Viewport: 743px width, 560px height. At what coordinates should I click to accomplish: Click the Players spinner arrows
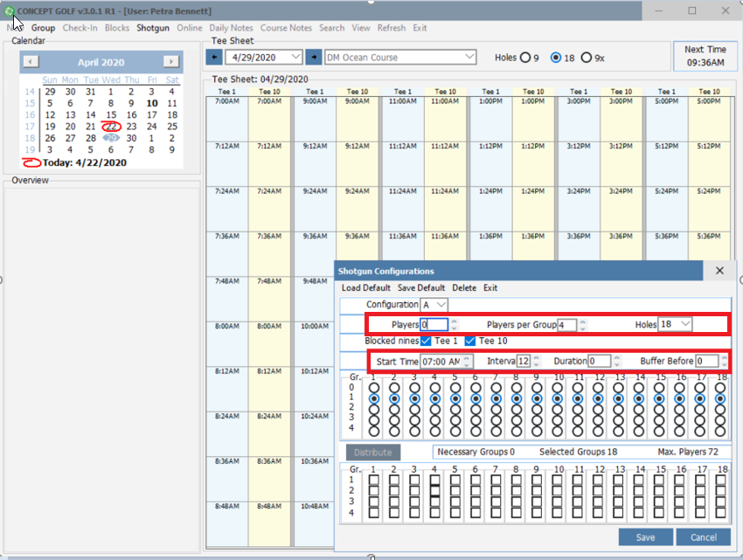[x=454, y=324]
